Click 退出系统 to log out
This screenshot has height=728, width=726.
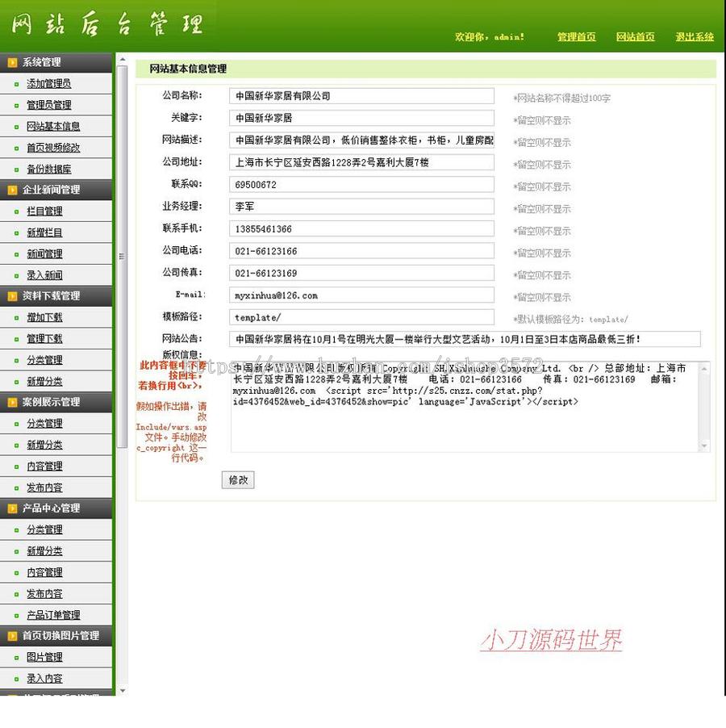tap(695, 36)
